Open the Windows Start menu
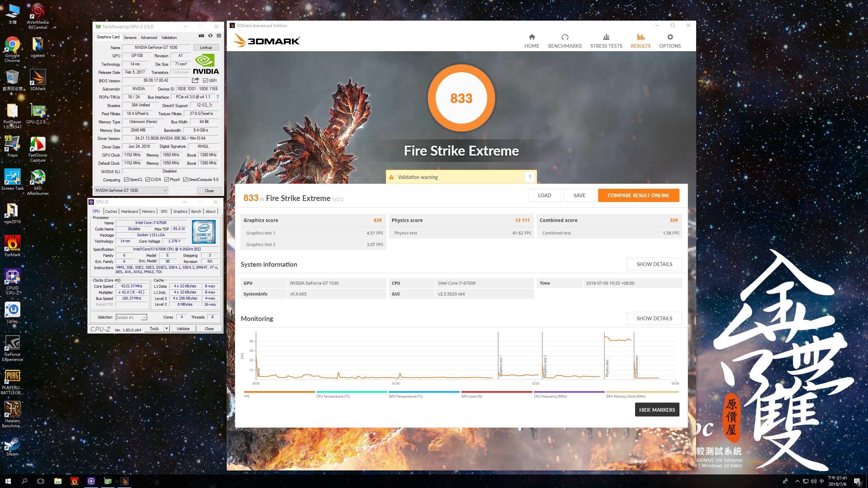 (x=8, y=481)
